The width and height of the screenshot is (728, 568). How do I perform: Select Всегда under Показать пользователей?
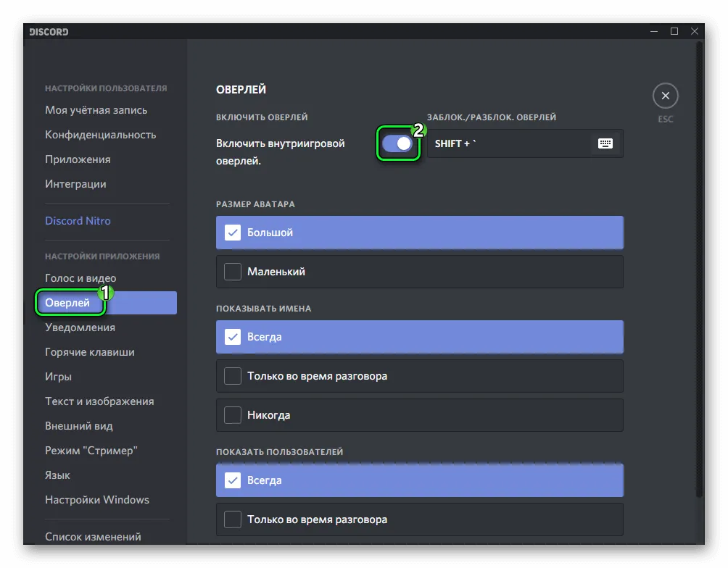point(419,480)
